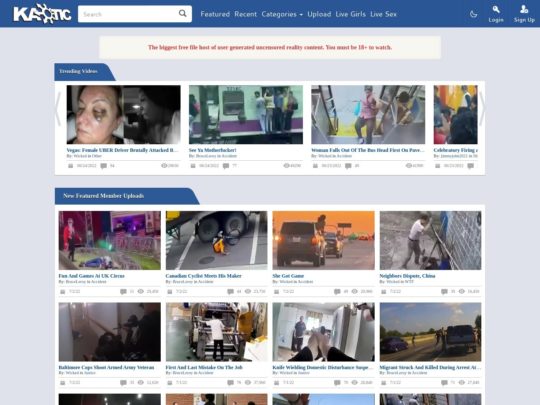Click the Kaotic logo
The image size is (540, 405).
click(x=42, y=14)
